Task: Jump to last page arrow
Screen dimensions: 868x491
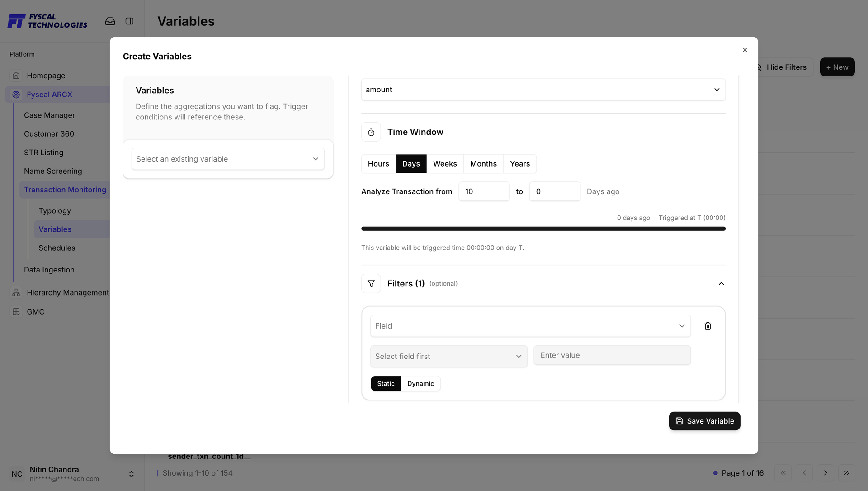Action: point(847,473)
